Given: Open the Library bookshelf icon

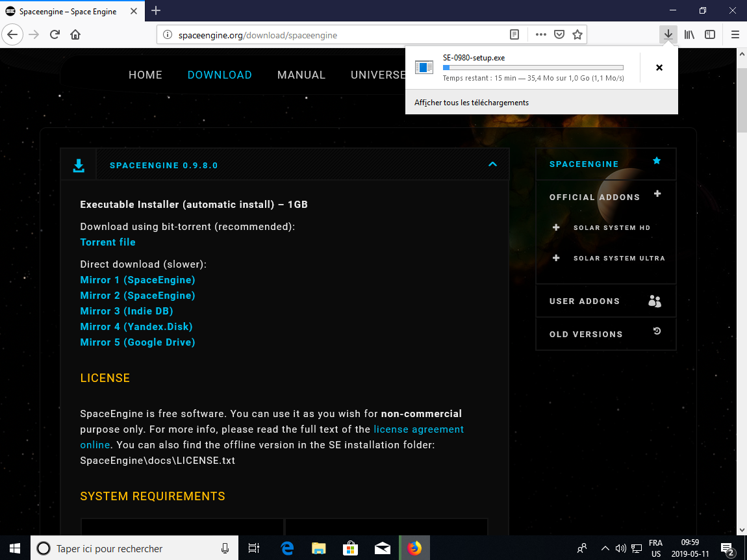Looking at the screenshot, I should point(689,35).
